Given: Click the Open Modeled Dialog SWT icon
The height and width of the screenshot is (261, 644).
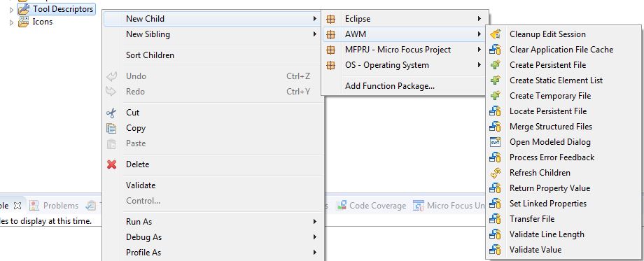Looking at the screenshot, I should (496, 142).
